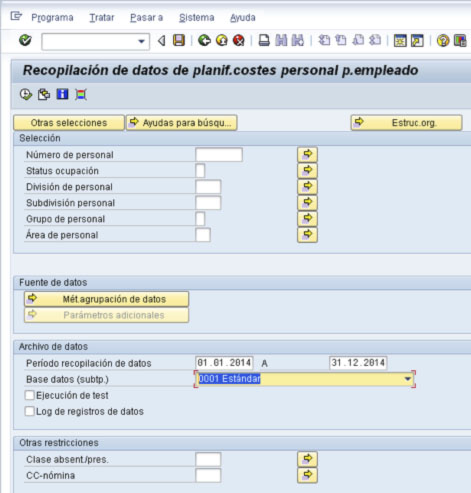Viewport: 471px width, 493px height.
Task: Click the Print icon in toolbar
Action: [264, 41]
